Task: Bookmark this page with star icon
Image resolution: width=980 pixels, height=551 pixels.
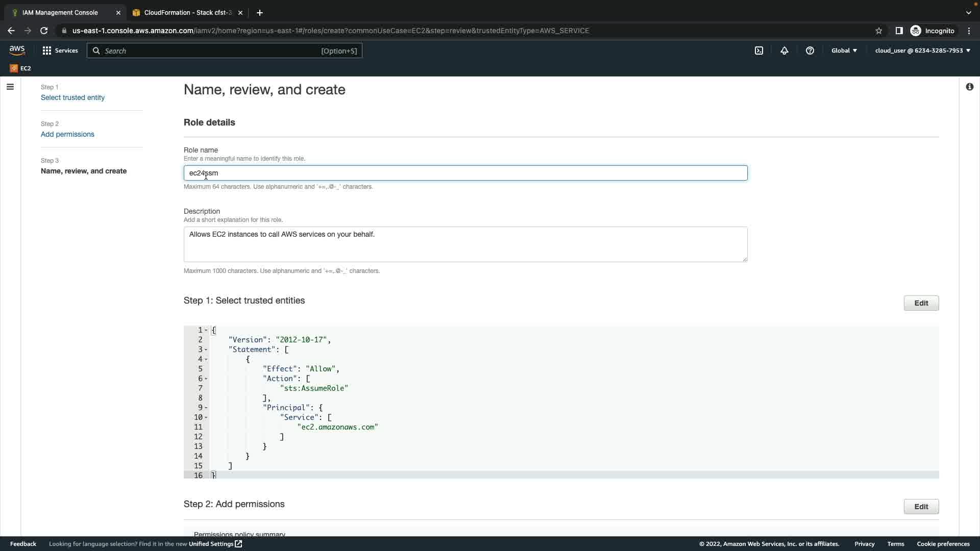Action: [878, 31]
